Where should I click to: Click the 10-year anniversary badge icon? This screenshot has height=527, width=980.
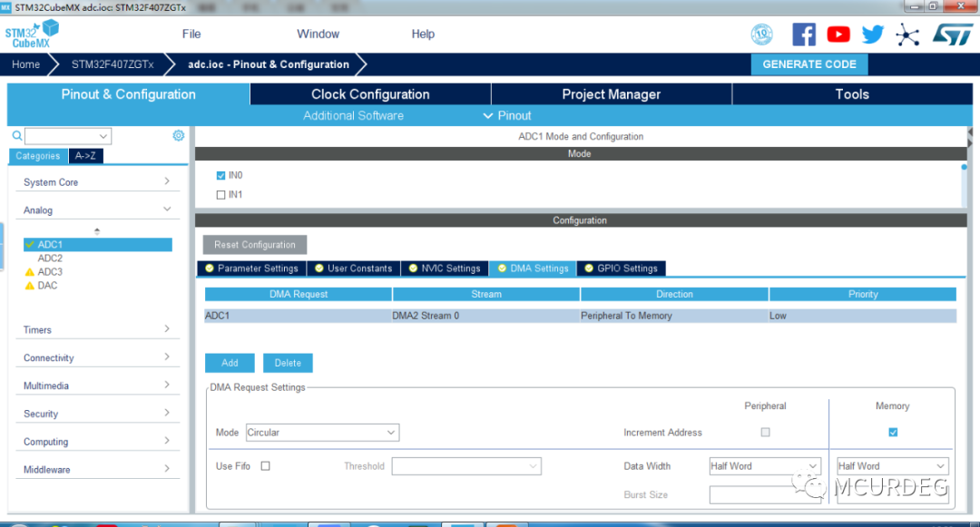pyautogui.click(x=761, y=34)
